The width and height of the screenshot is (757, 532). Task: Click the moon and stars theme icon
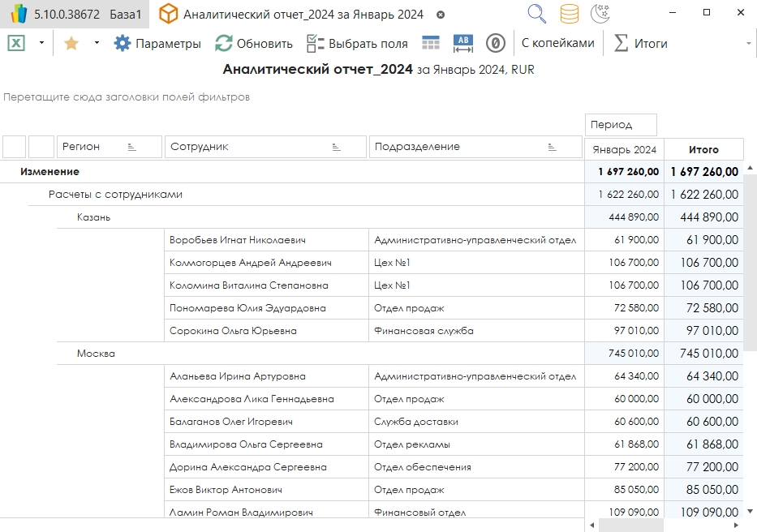click(600, 14)
